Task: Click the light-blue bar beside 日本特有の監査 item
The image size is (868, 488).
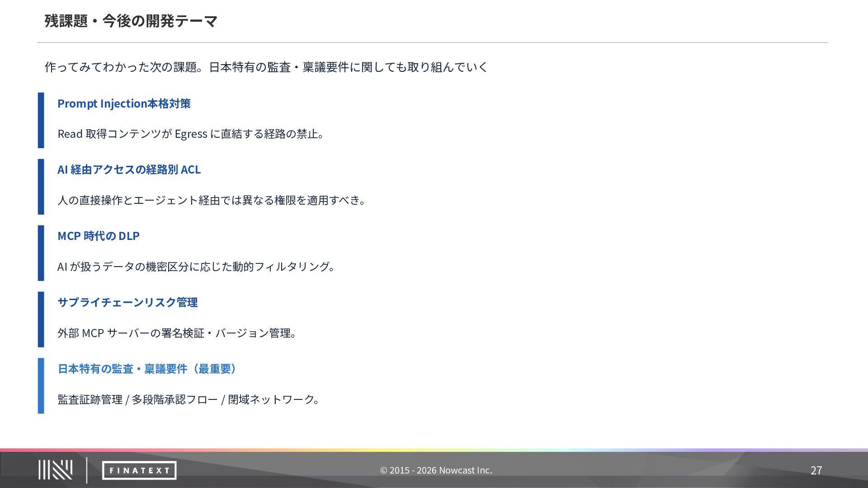Action: (x=41, y=386)
